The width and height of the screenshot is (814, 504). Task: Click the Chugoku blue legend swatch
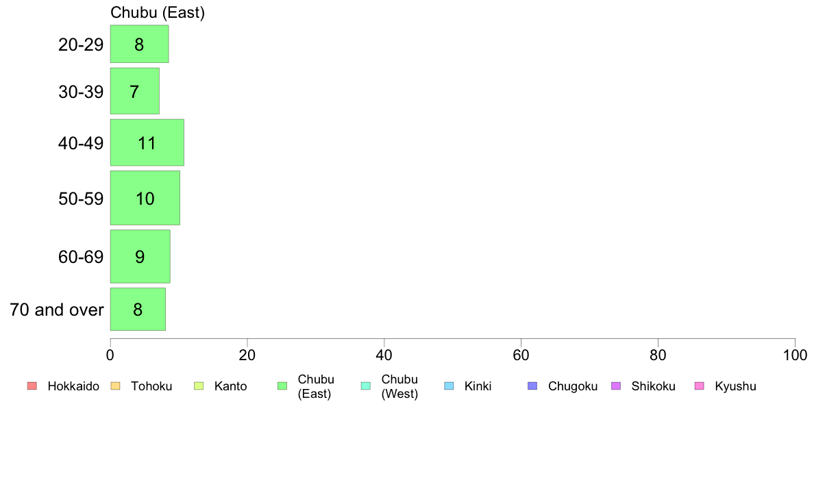(x=532, y=386)
